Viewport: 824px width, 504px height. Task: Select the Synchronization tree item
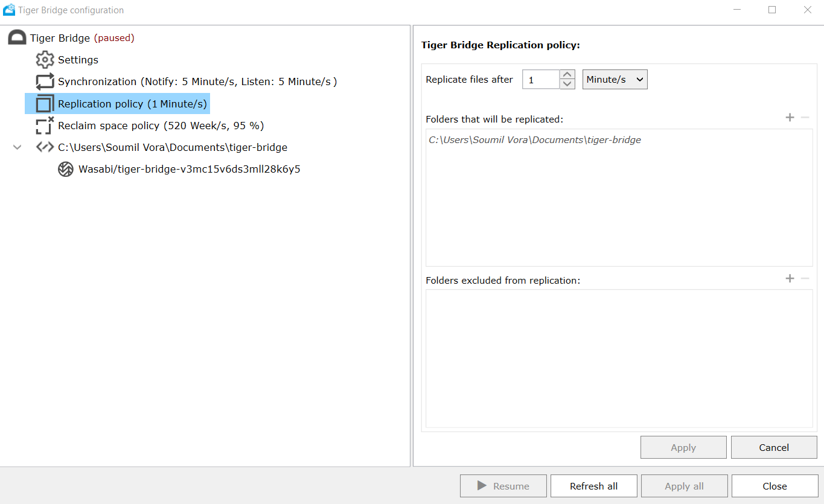[197, 81]
